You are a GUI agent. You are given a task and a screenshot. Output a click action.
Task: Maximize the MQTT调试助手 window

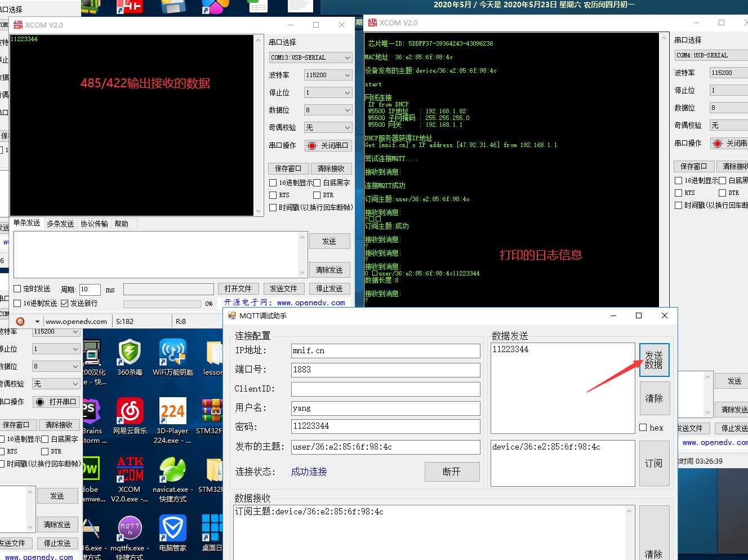[639, 315]
